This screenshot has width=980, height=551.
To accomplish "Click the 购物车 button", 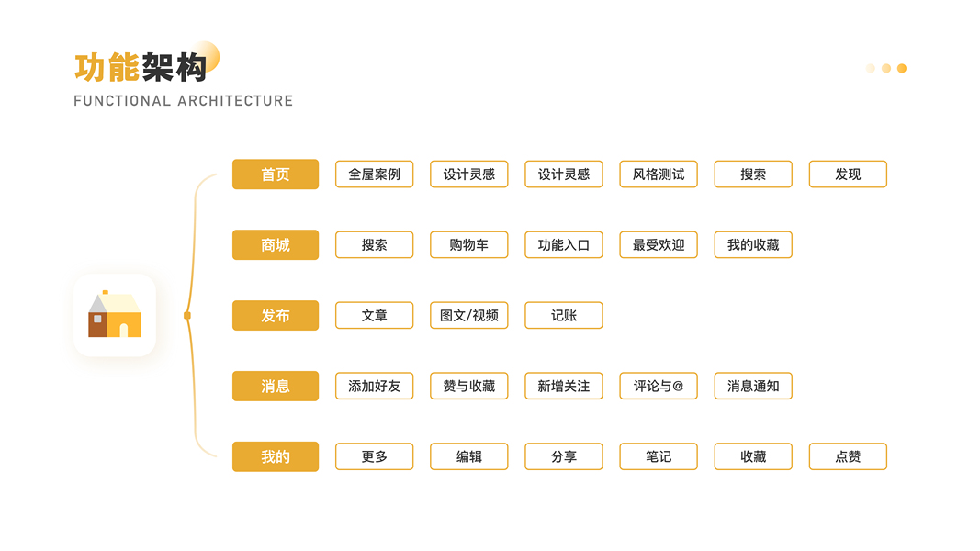I will 469,245.
